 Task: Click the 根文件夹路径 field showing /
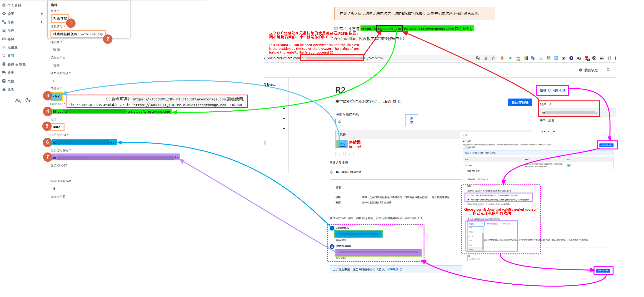[54, 81]
